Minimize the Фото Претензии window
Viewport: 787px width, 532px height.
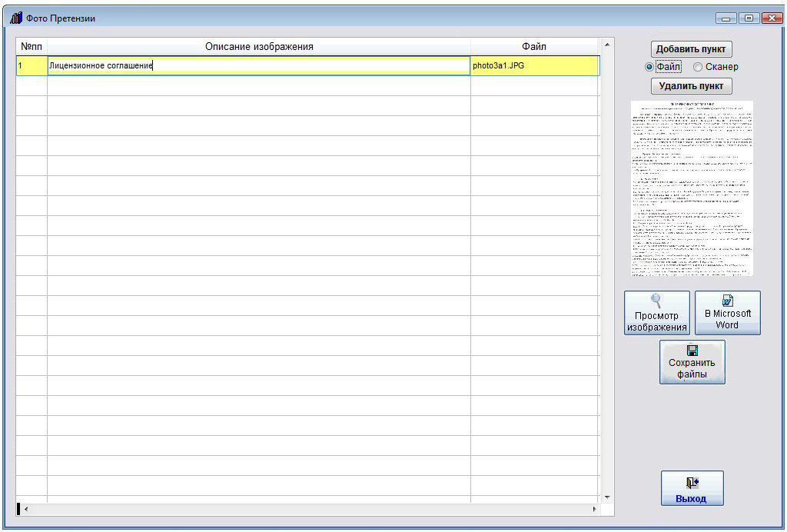pos(726,18)
